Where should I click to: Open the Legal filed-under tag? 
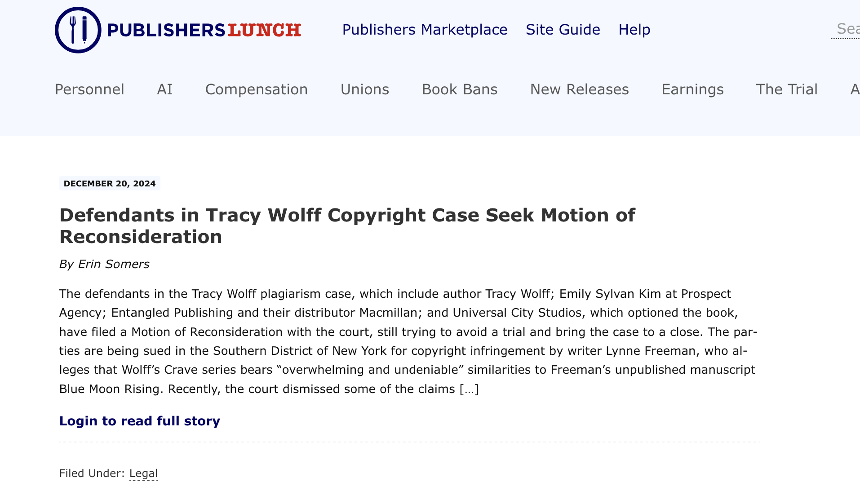[x=143, y=473]
